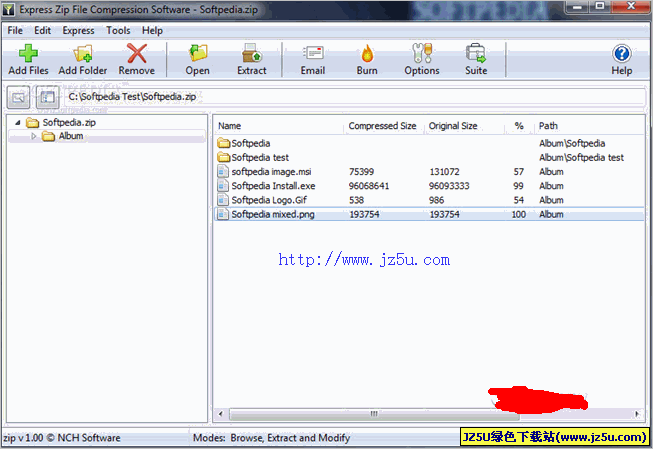The image size is (653, 449).
Task: Sort by the Path column header
Action: coord(548,126)
